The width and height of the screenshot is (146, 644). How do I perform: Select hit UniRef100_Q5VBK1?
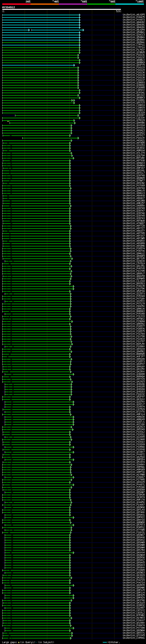[x=133, y=32]
